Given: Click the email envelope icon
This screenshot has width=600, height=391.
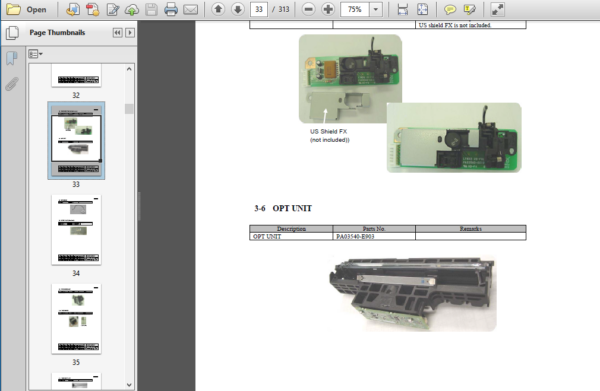Looking at the screenshot, I should [190, 9].
